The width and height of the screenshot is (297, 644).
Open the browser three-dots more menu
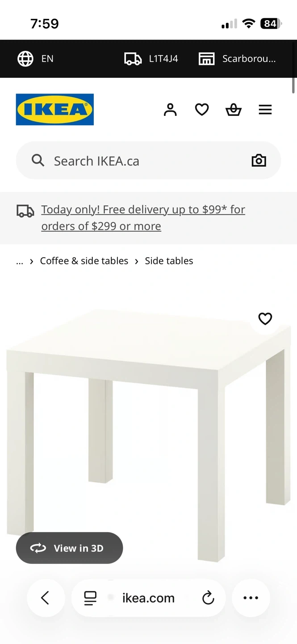251,598
